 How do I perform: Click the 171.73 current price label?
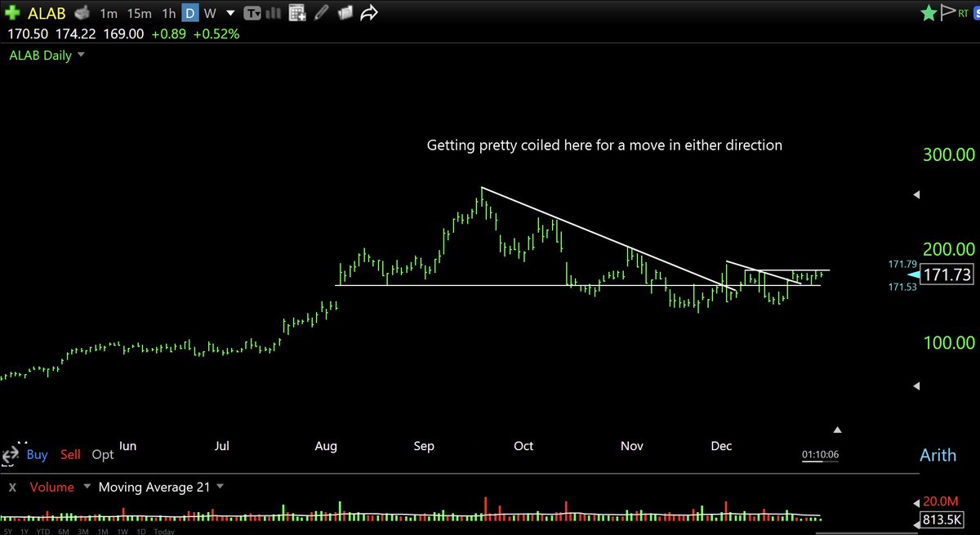948,274
